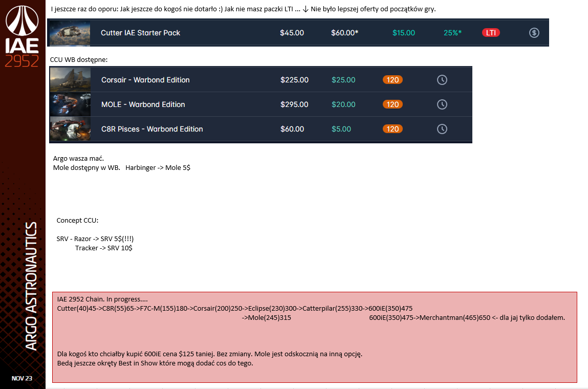Screen dimensions: 588x389
Task: Click the Cutter(40)45 chain line
Action: click(x=235, y=308)
